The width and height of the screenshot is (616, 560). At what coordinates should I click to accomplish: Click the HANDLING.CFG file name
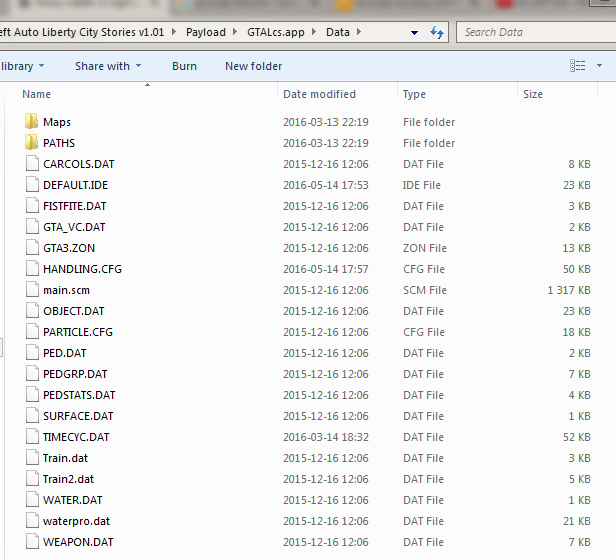[x=82, y=269]
